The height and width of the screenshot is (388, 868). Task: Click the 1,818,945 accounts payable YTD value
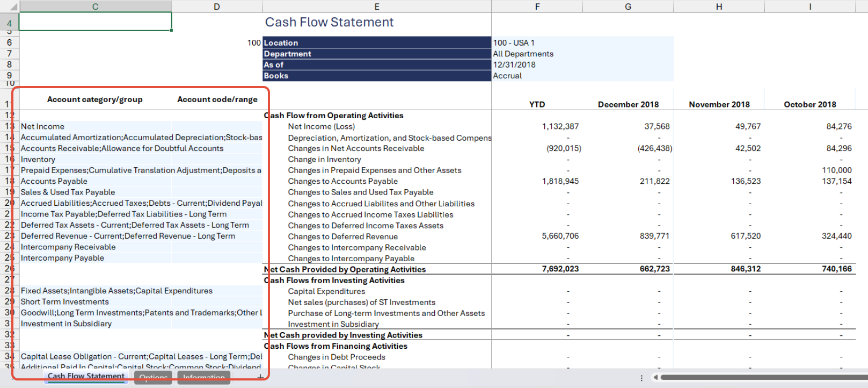(560, 181)
